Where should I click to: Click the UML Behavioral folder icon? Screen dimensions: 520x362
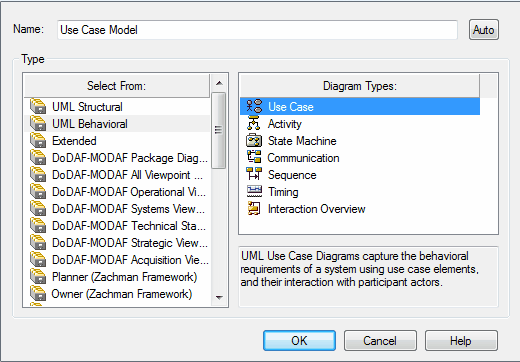(38, 123)
